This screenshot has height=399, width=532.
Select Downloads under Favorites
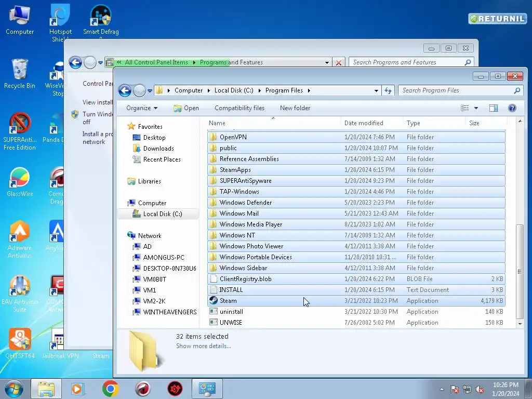(x=158, y=148)
